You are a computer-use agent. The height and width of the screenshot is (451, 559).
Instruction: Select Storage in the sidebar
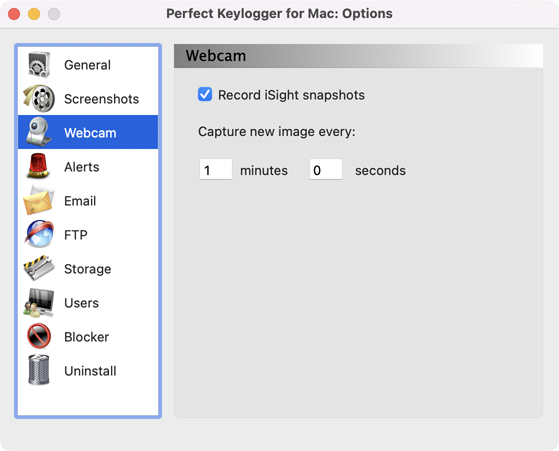tap(88, 269)
